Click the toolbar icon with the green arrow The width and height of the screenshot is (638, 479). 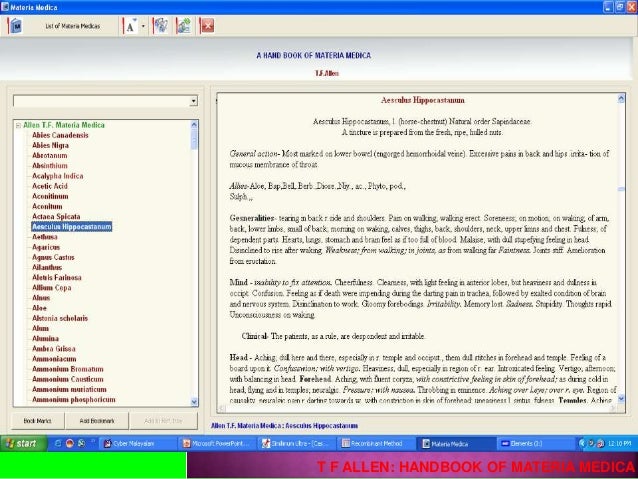[x=184, y=26]
